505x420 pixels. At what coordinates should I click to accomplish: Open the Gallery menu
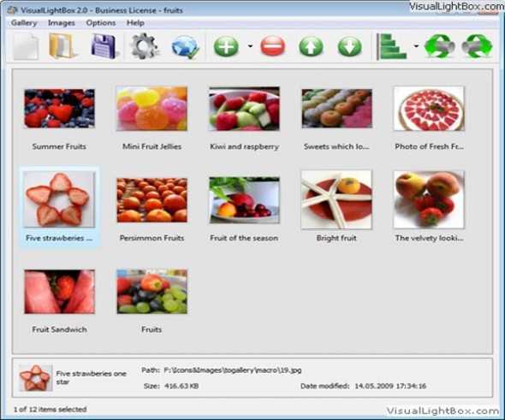[24, 23]
